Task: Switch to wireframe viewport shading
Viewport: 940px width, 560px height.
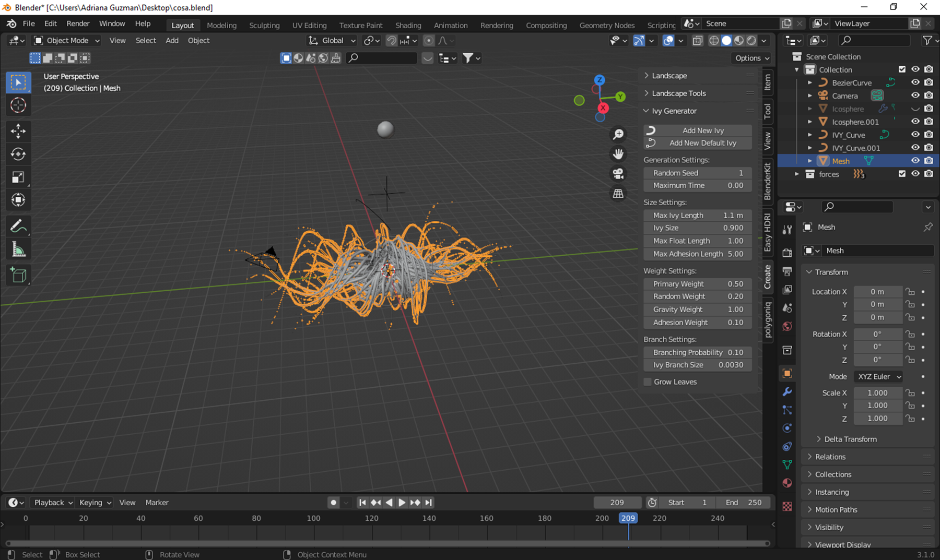Action: (714, 41)
